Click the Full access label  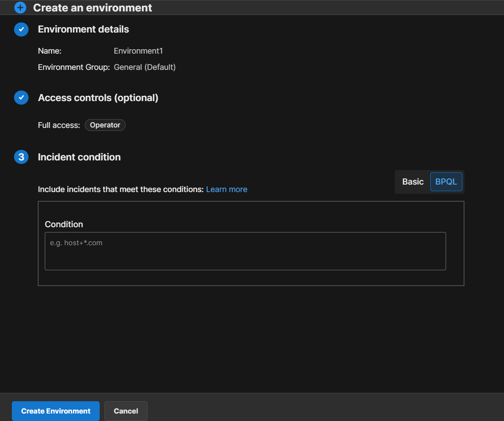coord(59,125)
